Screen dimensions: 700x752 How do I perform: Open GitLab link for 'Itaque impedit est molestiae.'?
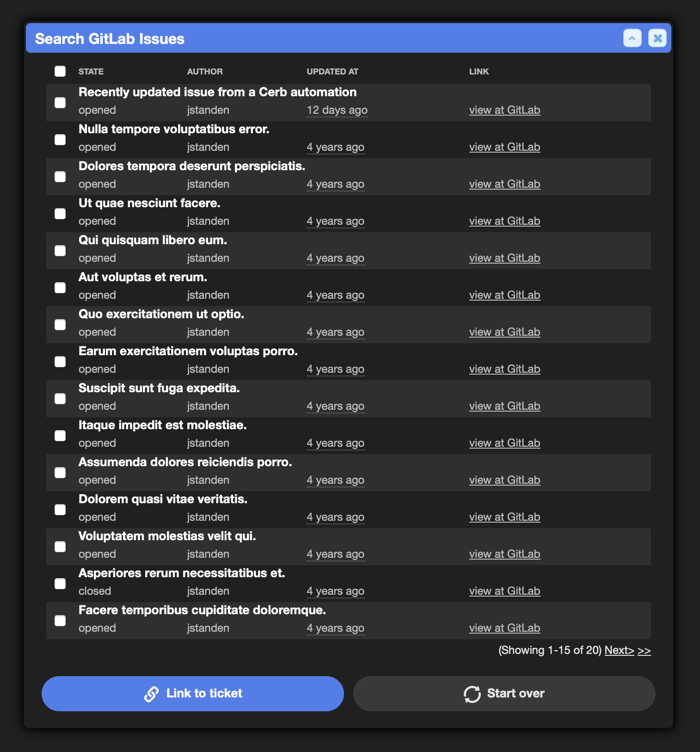click(504, 443)
